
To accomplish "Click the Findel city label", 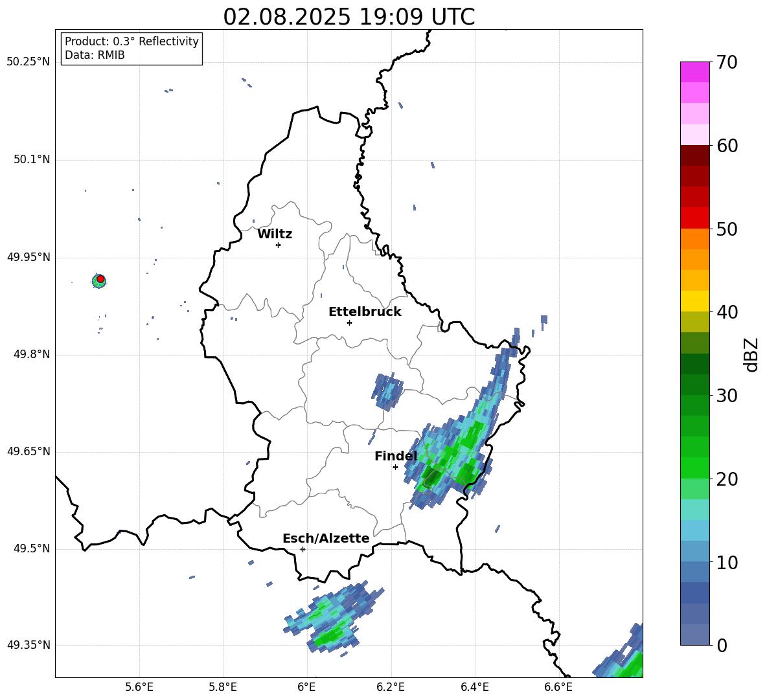I will click(396, 456).
